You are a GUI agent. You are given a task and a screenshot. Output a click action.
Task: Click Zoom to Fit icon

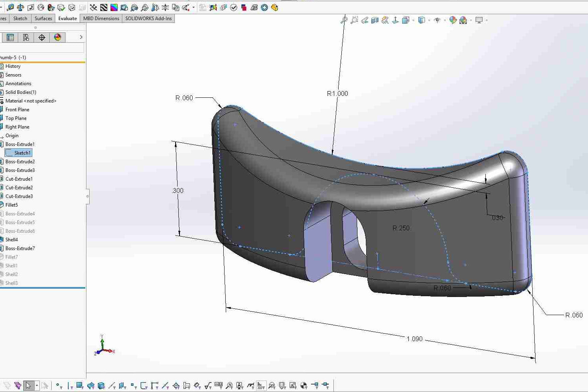pyautogui.click(x=344, y=20)
